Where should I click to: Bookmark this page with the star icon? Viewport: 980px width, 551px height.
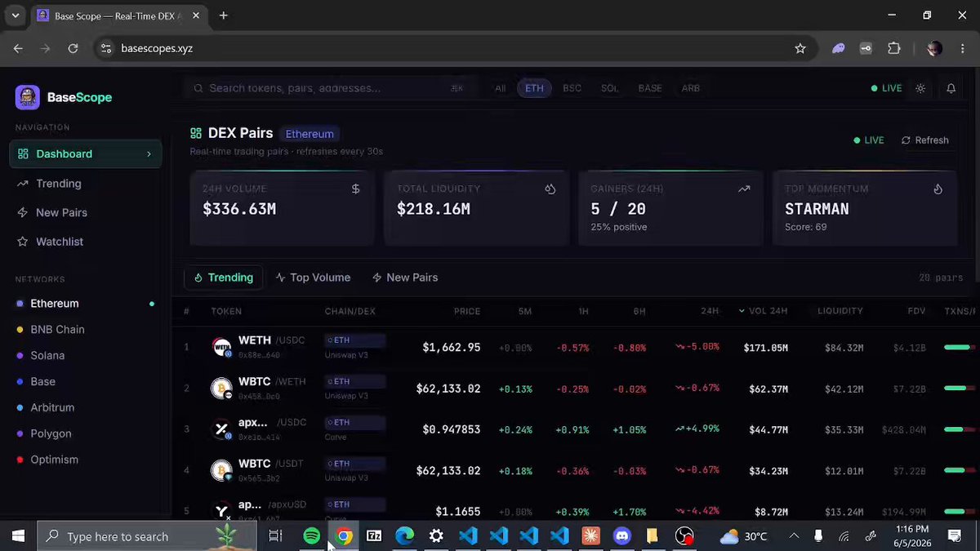800,48
